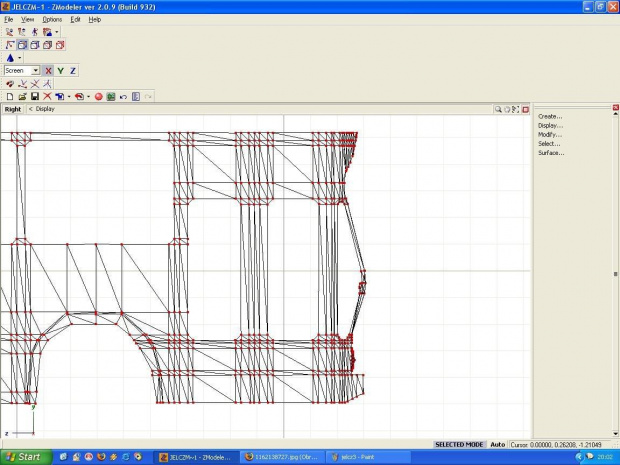The image size is (620, 465).
Task: Save the scene with floppy icon
Action: pyautogui.click(x=34, y=96)
